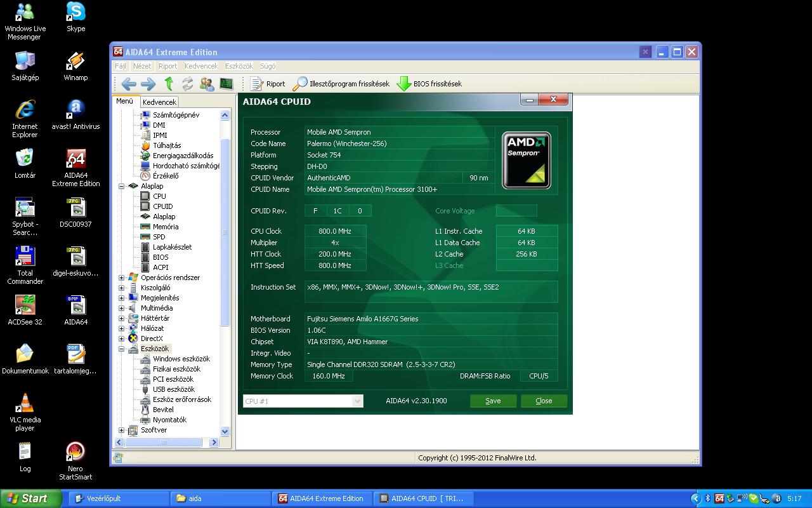Image resolution: width=812 pixels, height=508 pixels.
Task: Click the AIDA64 CPUID taskbar button
Action: pyautogui.click(x=422, y=498)
